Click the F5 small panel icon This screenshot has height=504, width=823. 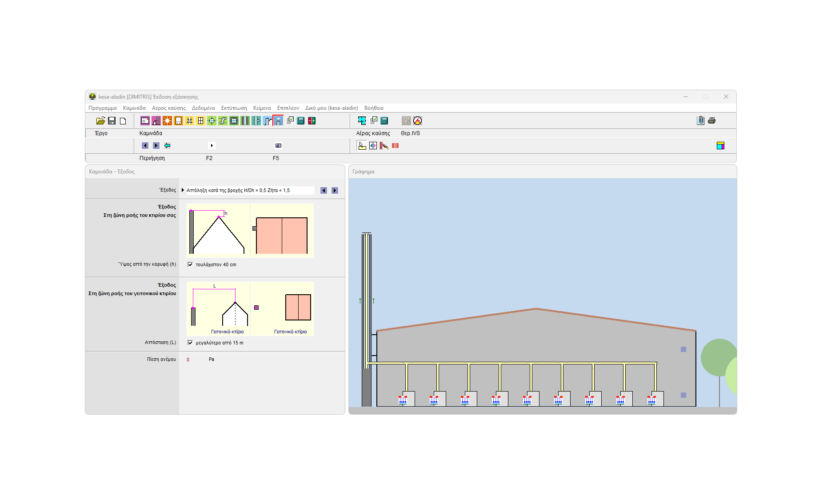point(278,146)
